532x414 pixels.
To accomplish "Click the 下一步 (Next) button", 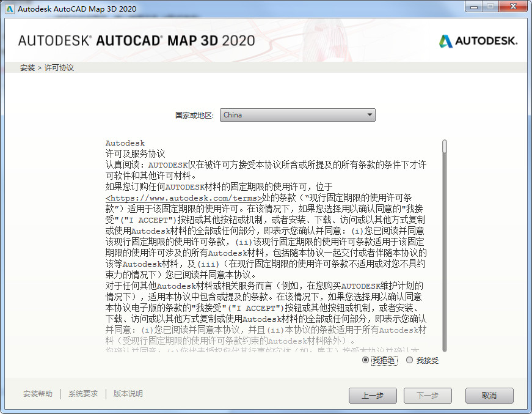I will 428,395.
